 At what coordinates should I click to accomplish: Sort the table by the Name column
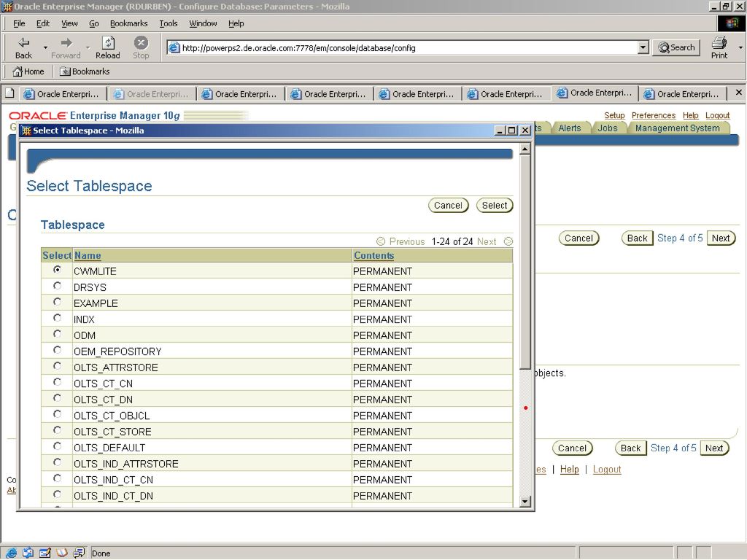[x=88, y=255]
